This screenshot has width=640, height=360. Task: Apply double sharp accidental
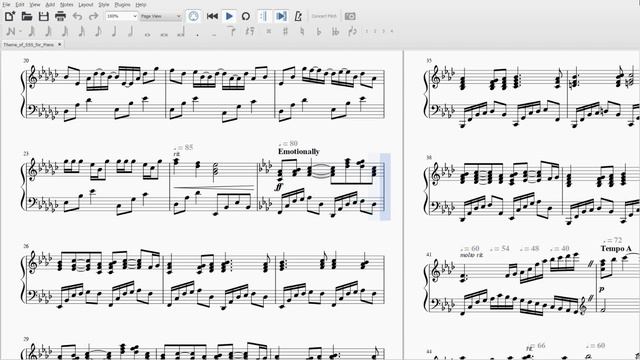click(269, 31)
